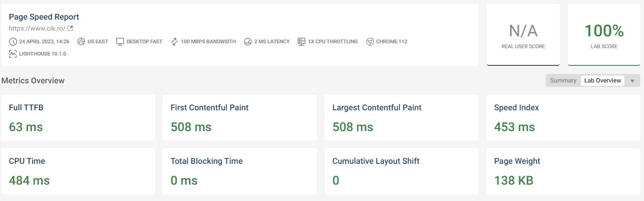This screenshot has height=201, width=644.
Task: Click the monitor icon for Desktop Fast
Action: 120,42
